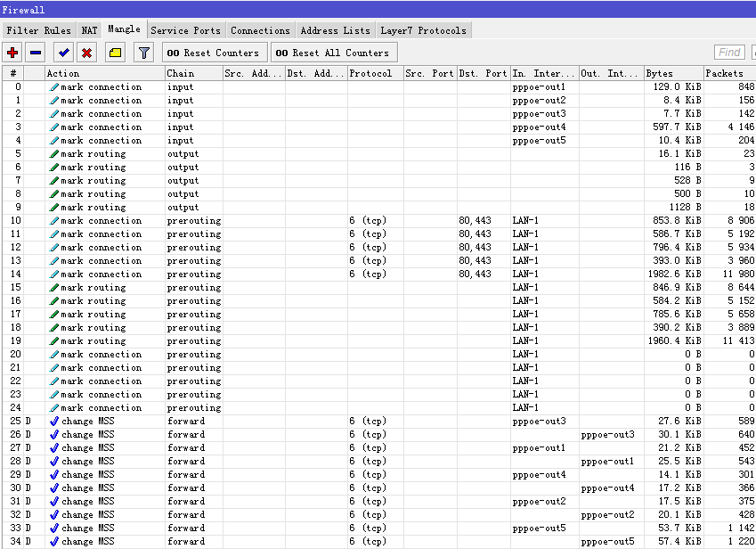The height and width of the screenshot is (549, 756).
Task: Click the checkmark icon on row 25 change MSS
Action: tap(54, 422)
